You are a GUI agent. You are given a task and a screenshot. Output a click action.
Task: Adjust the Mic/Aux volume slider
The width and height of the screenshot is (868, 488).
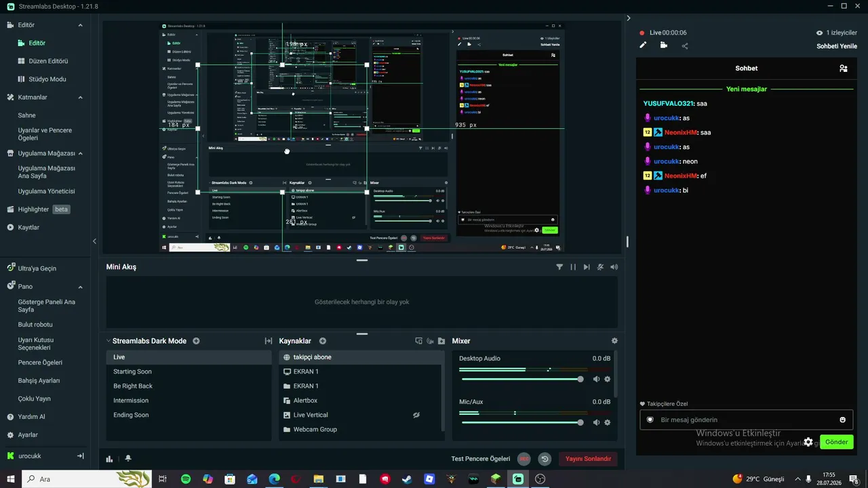(520, 422)
